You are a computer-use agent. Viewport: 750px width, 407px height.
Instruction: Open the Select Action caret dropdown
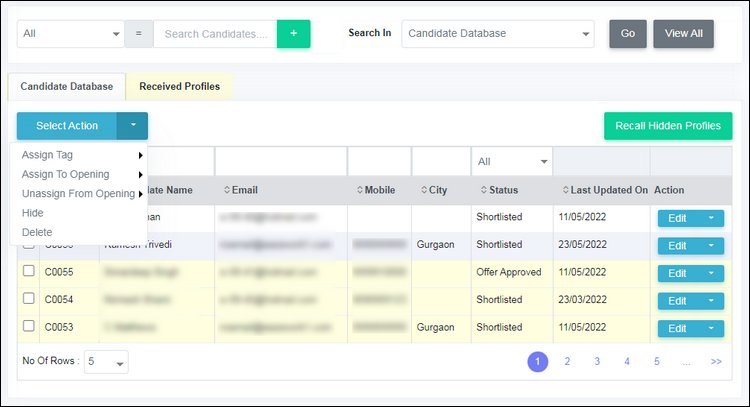132,125
